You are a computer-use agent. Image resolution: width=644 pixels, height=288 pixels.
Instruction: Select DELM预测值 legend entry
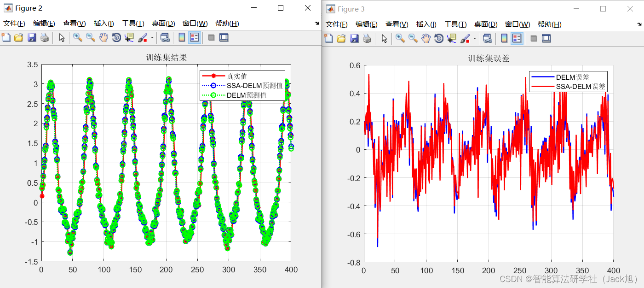point(247,95)
